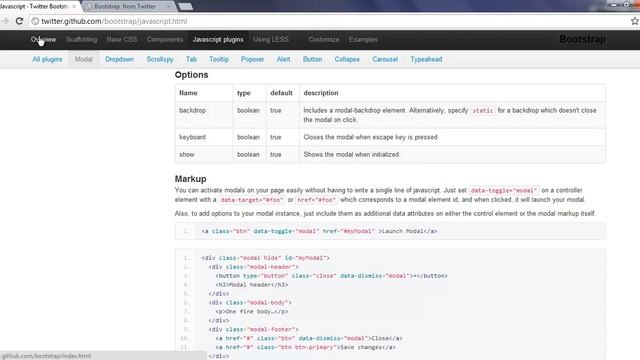640x360 pixels.
Task: Open the Customize nav item
Action: [x=324, y=40]
